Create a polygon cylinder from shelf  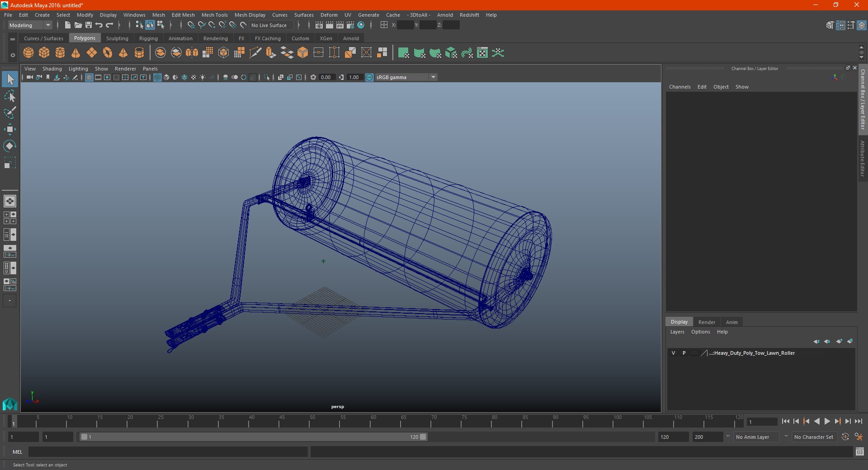pyautogui.click(x=60, y=53)
